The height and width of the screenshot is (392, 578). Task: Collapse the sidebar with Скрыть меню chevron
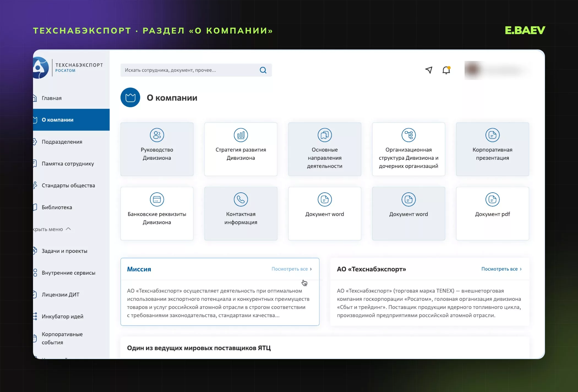click(x=69, y=229)
